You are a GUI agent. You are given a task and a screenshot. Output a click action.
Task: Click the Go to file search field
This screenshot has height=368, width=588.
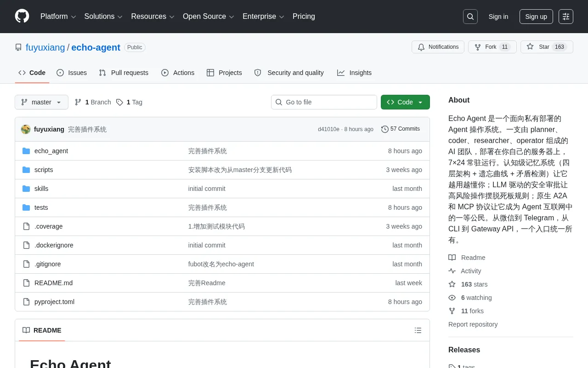(324, 102)
